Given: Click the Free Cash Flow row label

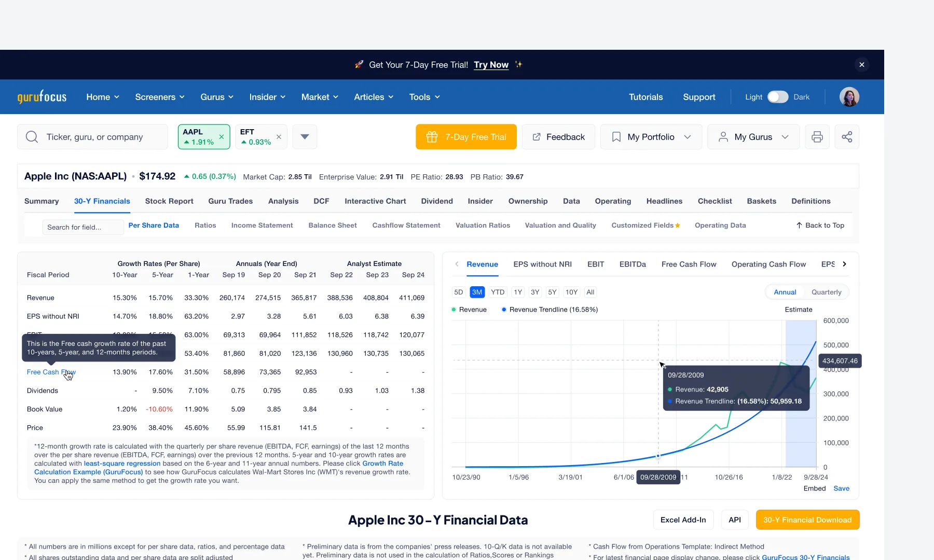Looking at the screenshot, I should 51,372.
